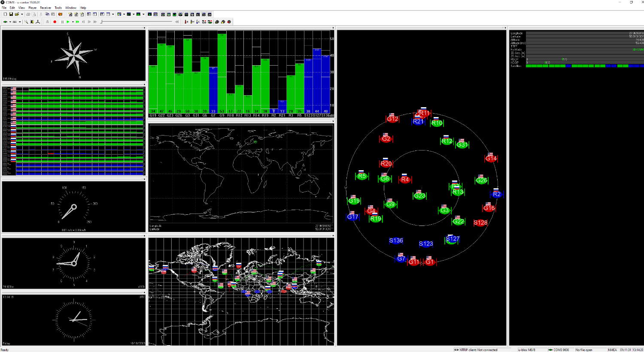Open a log file with the folder icon

(x=17, y=14)
